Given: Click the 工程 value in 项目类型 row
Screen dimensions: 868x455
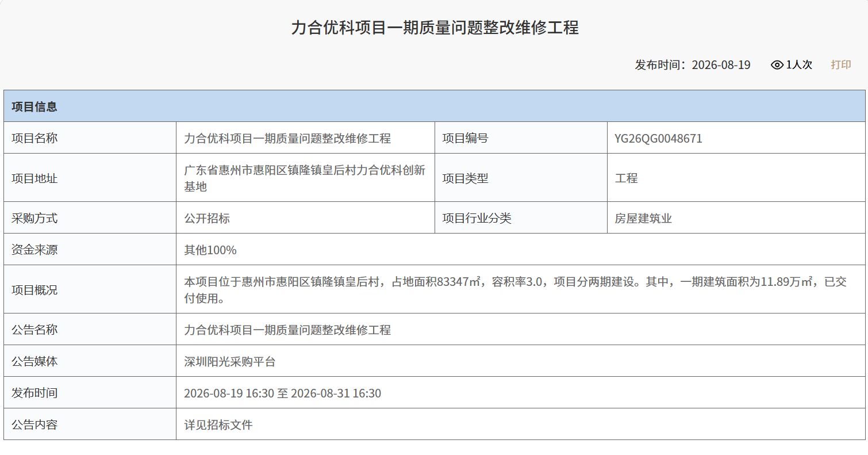Looking at the screenshot, I should coord(626,178).
